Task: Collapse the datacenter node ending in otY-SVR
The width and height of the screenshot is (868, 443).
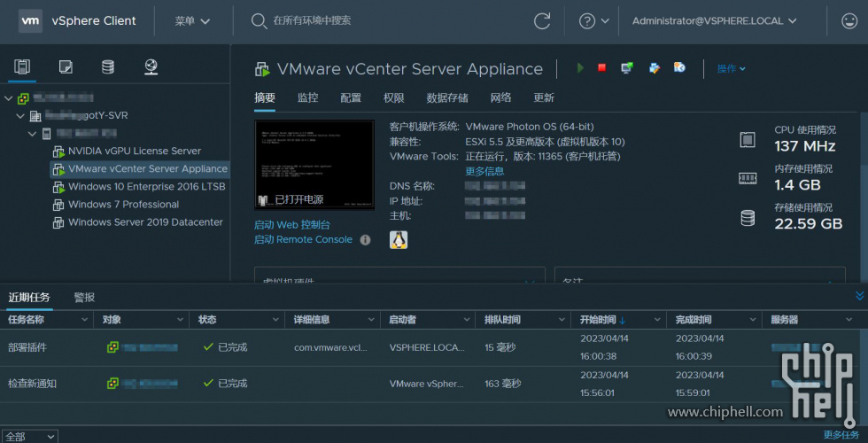Action: (x=20, y=116)
